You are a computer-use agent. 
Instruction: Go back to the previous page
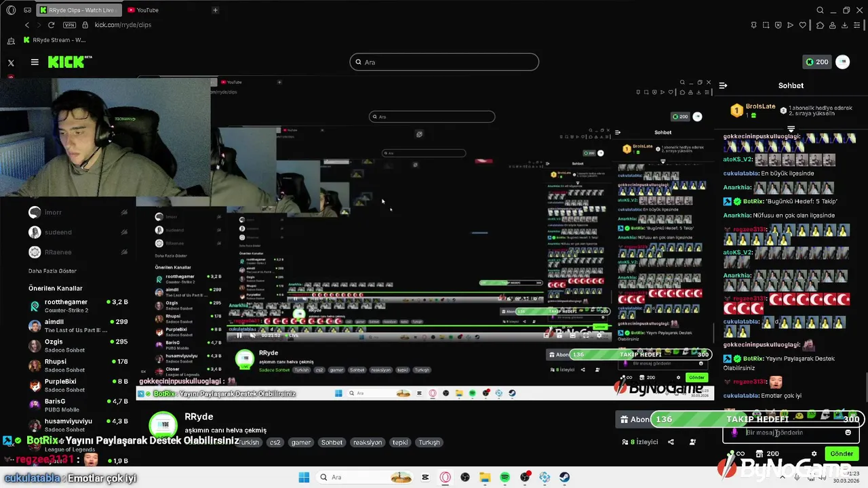point(27,25)
